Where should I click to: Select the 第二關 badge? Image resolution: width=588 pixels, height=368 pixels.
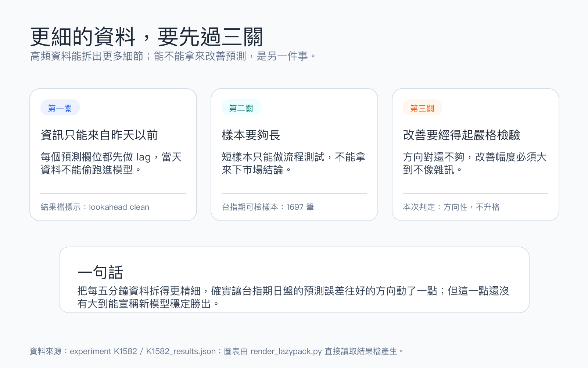[241, 107]
